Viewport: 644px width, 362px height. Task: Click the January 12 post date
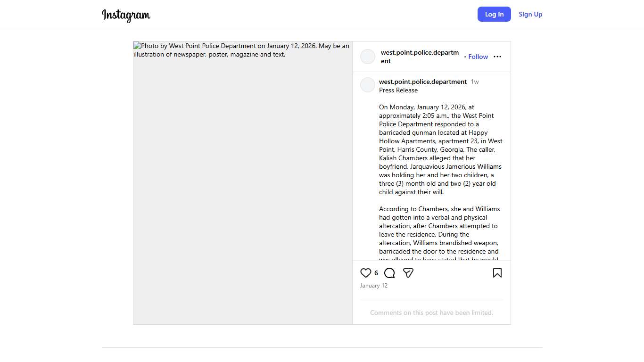click(374, 286)
